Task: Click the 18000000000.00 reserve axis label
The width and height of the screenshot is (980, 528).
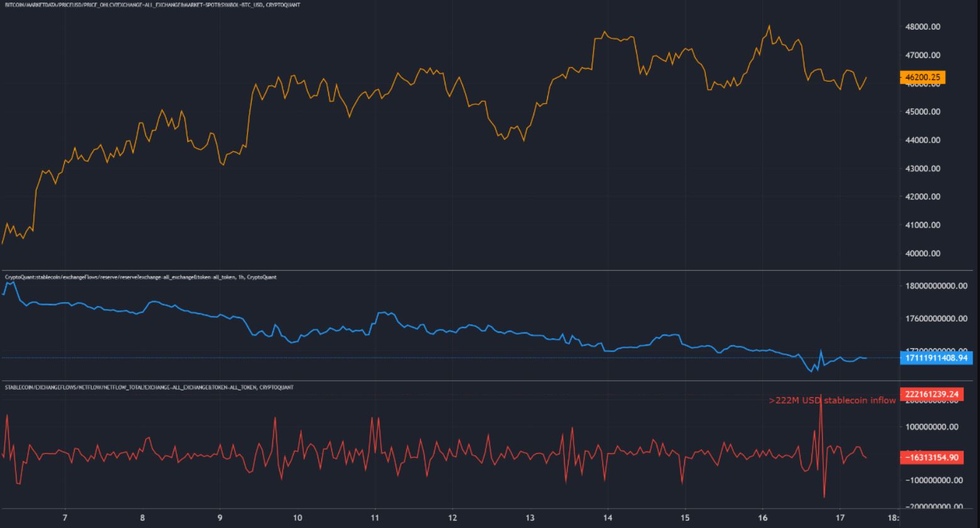Action: [x=937, y=286]
